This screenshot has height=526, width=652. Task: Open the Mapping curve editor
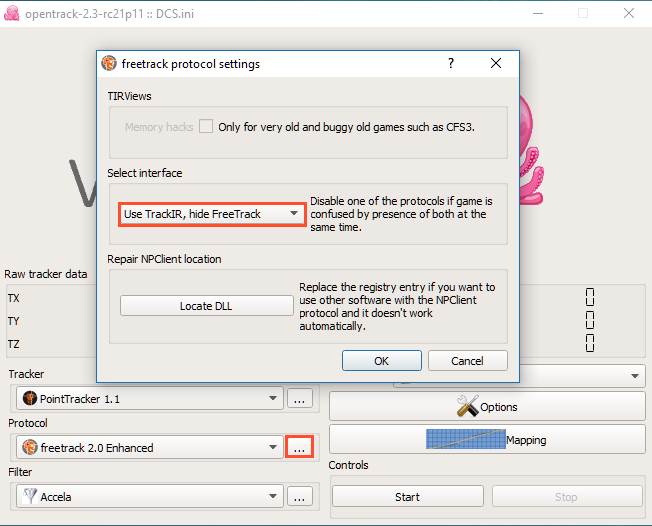pos(487,439)
